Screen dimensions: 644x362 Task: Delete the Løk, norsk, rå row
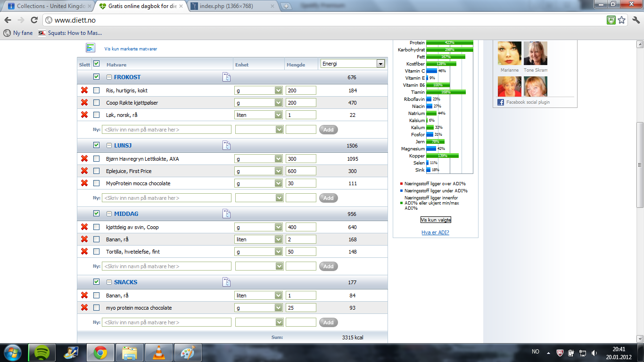[x=84, y=115]
